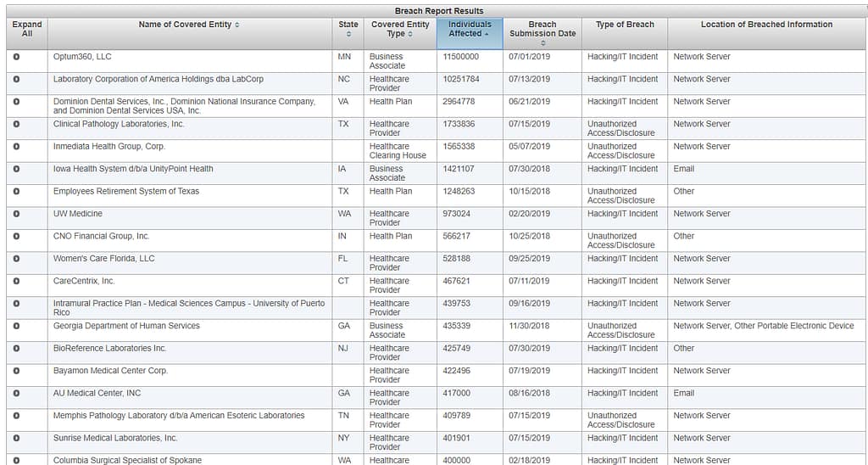Expand the Dominion Dental Services row

click(x=16, y=102)
